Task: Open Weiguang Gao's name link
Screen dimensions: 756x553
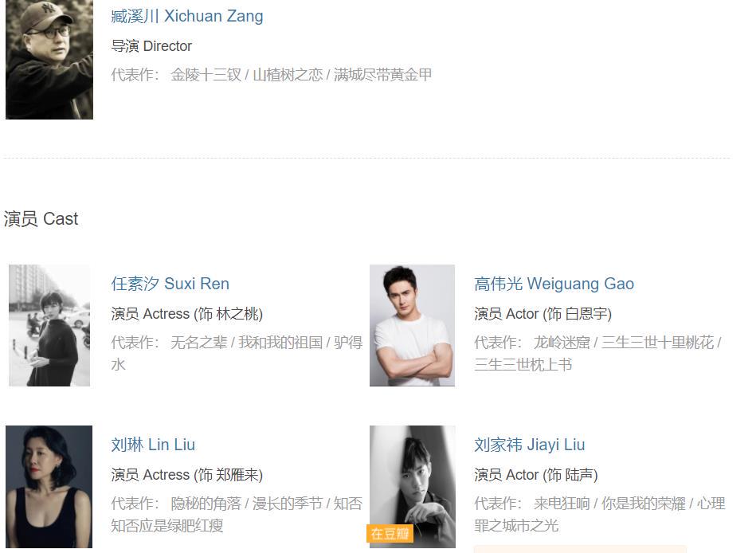Action: (554, 284)
